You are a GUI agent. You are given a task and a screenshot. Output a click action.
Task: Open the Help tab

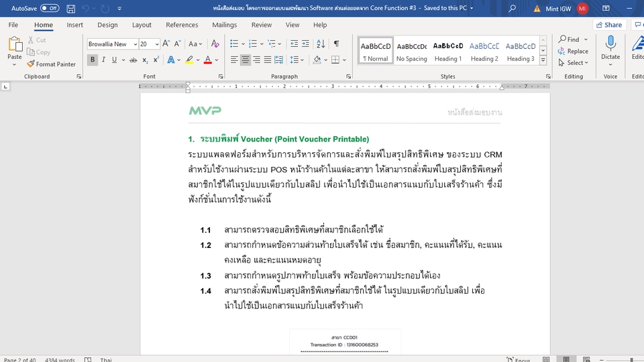point(320,25)
